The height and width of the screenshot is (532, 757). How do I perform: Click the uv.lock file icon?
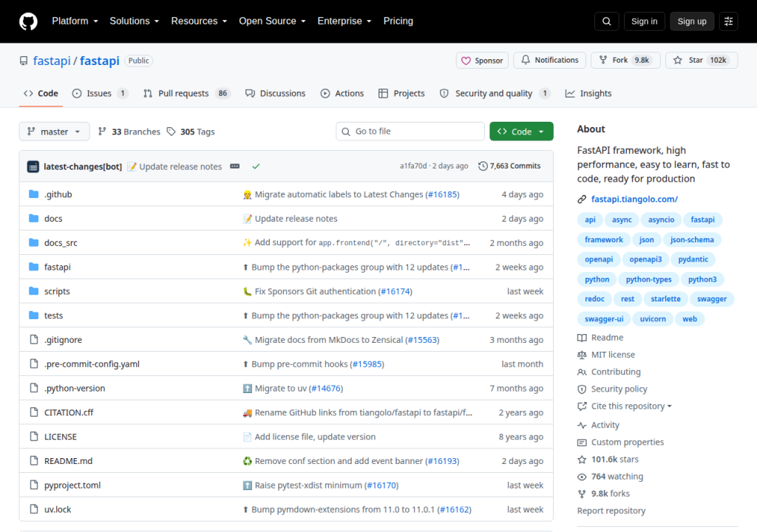pyautogui.click(x=34, y=509)
